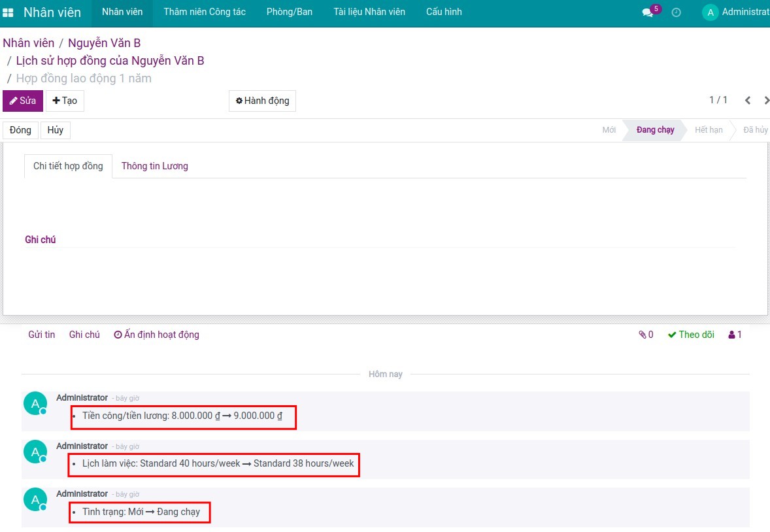770x532 pixels.
Task: Click the Tạo create button
Action: [65, 101]
